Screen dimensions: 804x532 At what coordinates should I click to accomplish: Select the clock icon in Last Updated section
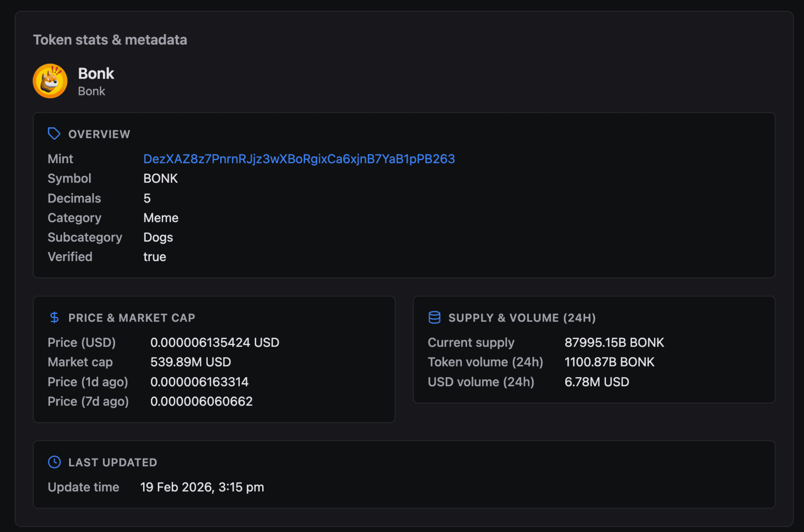click(54, 462)
